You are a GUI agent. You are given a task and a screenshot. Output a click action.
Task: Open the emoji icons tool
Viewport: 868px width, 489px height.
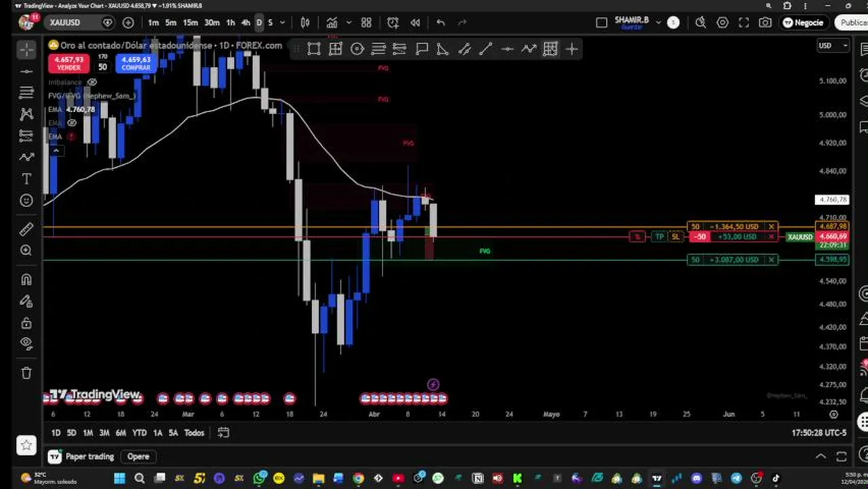point(26,200)
